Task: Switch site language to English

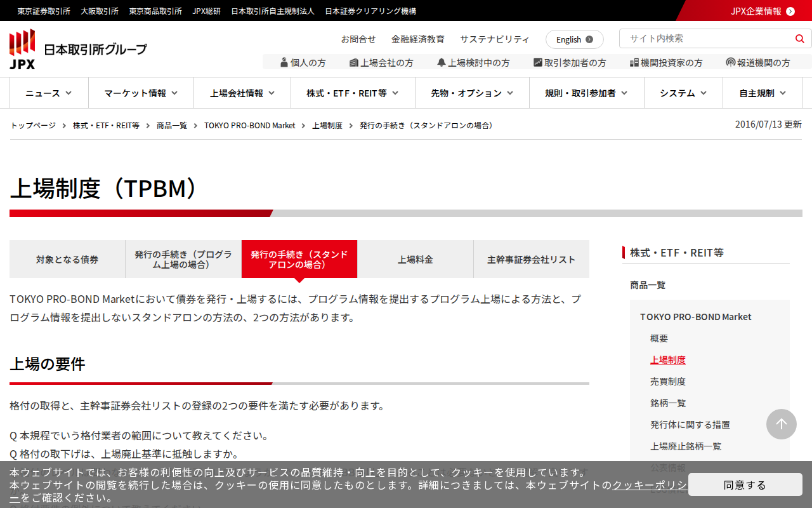Action: click(x=575, y=39)
